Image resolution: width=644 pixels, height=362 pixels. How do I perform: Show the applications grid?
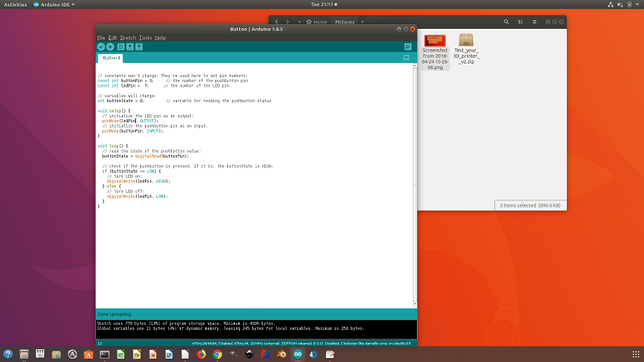(x=635, y=354)
